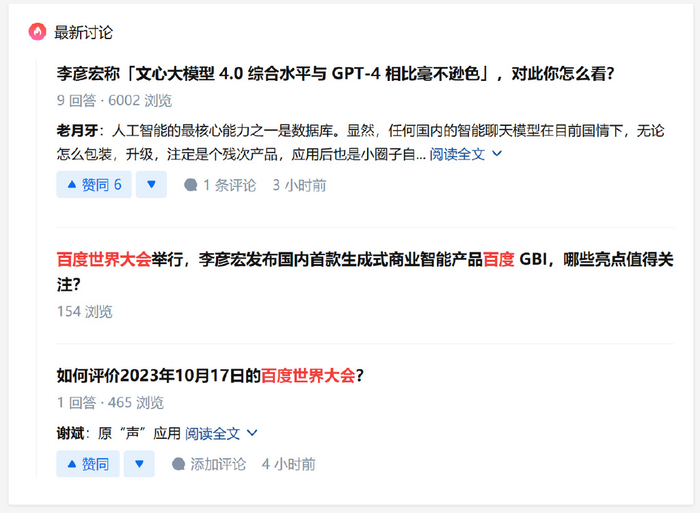
Task: Click author name 谢斌
Action: (x=71, y=434)
